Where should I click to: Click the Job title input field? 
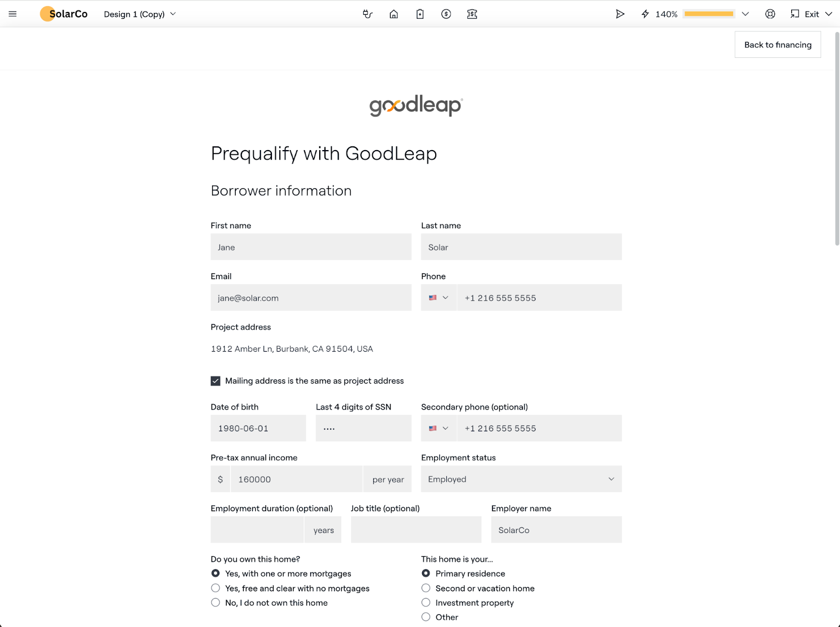click(x=416, y=530)
